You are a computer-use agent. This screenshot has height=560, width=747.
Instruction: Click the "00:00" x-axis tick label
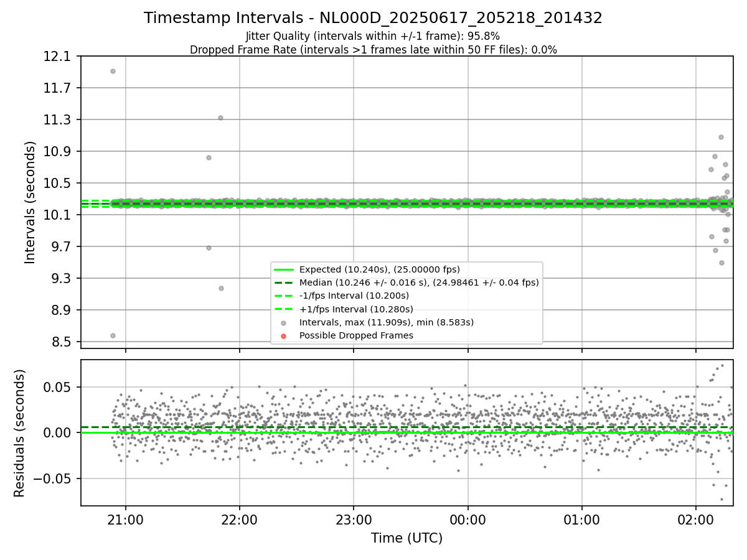pos(467,521)
